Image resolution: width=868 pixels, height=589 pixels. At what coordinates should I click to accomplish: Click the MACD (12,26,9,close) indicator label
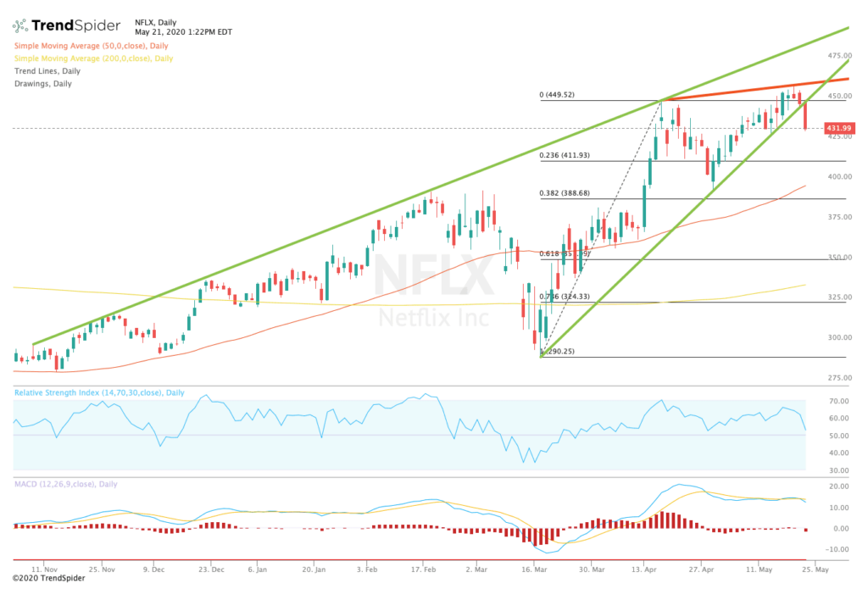(x=66, y=484)
